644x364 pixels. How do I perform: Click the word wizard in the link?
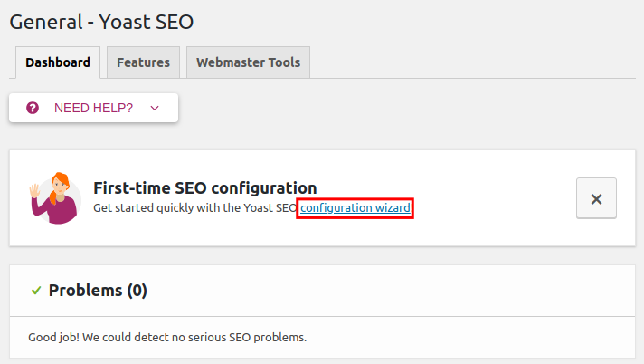393,208
